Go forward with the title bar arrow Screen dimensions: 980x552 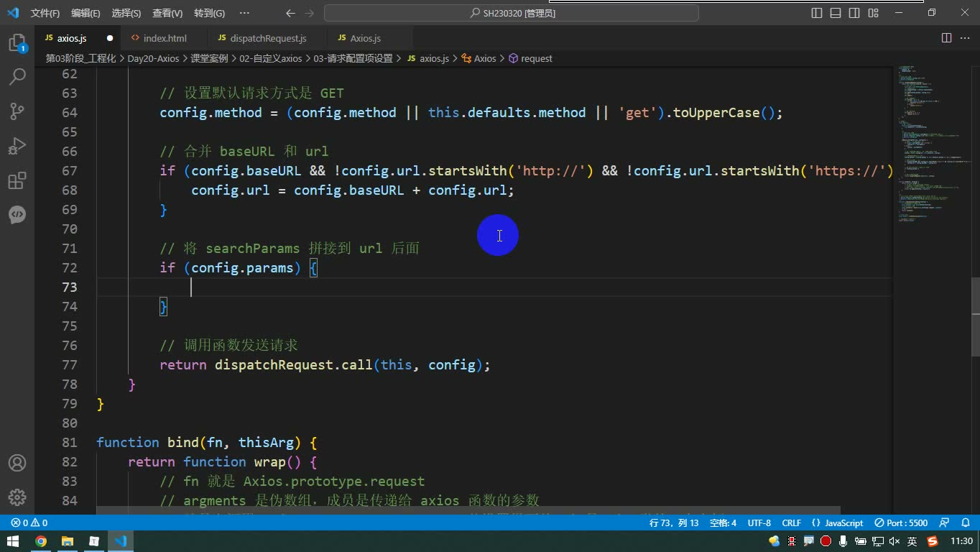pos(309,13)
